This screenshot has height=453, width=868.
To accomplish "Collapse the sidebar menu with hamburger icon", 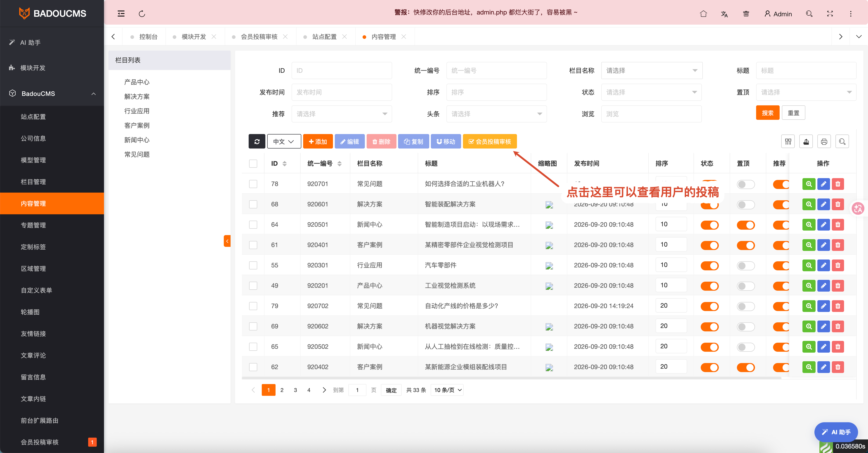I will coord(121,14).
